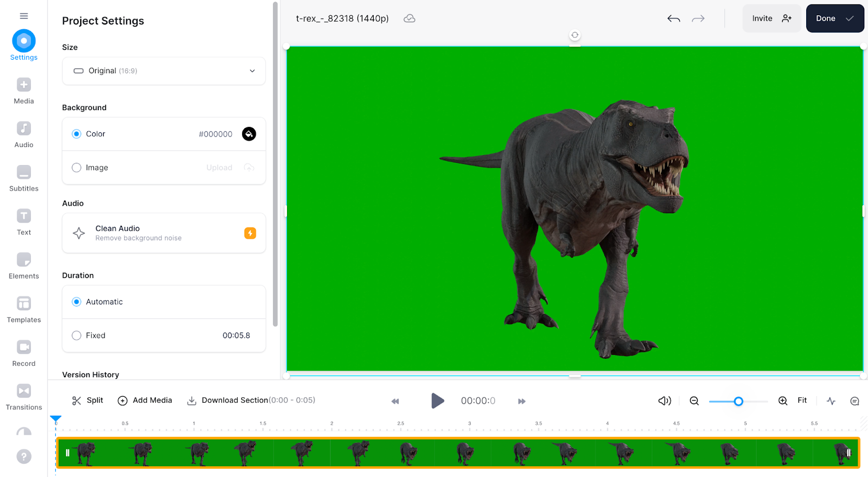Open the Done button export options
The height and width of the screenshot is (477, 868).
[834, 18]
